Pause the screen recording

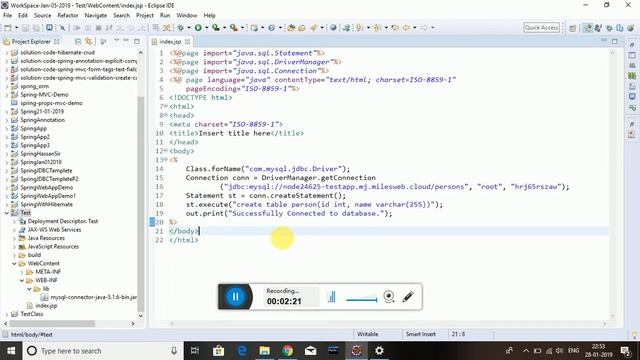coord(236,297)
